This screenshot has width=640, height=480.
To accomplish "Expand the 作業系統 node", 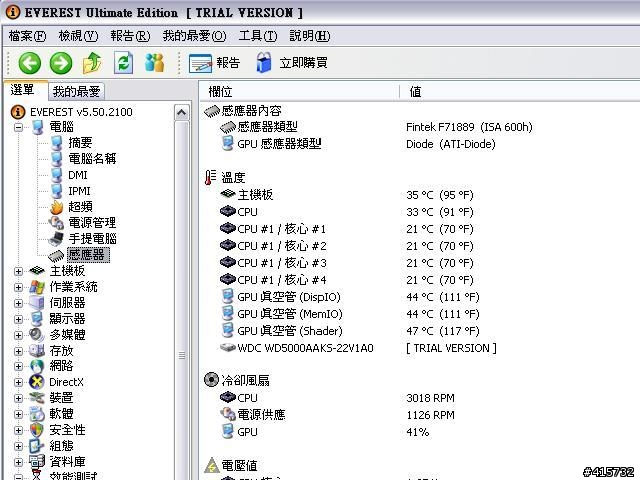I will pos(18,287).
